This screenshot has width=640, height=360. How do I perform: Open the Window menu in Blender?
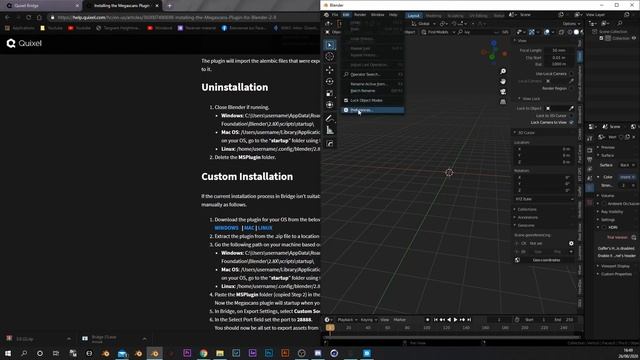point(378,15)
